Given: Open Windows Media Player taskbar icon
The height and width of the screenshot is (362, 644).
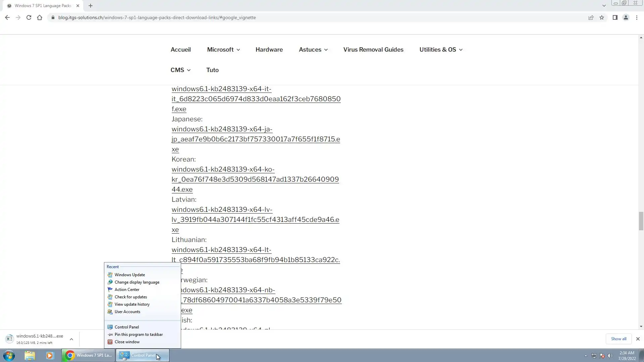Looking at the screenshot, I should coord(50,355).
